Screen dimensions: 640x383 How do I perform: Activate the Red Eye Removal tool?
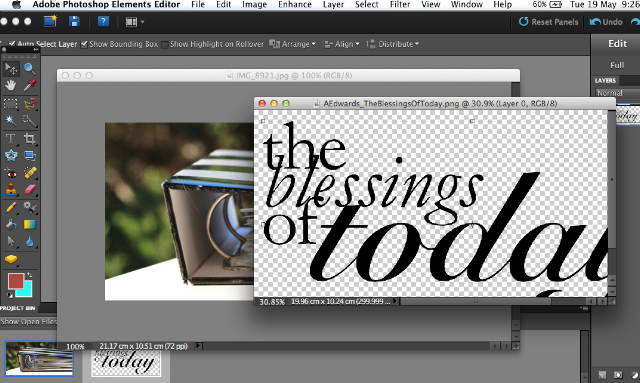11,174
